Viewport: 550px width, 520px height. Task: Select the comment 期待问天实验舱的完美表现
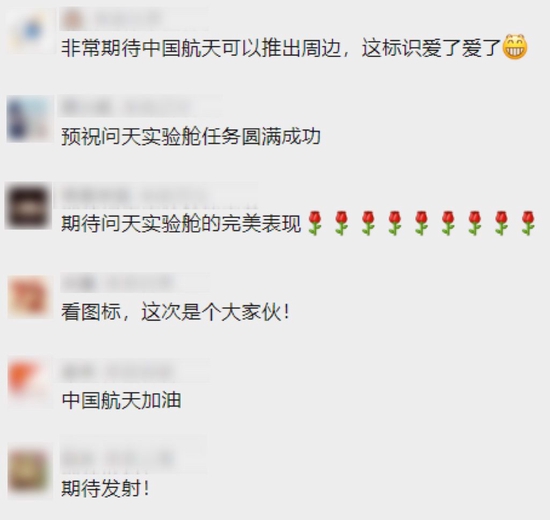[181, 224]
